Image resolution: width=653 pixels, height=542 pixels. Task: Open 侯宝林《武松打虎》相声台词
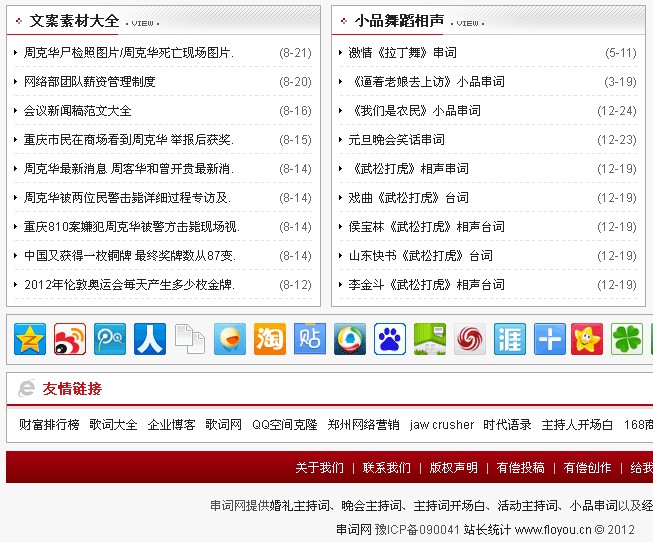(x=427, y=227)
